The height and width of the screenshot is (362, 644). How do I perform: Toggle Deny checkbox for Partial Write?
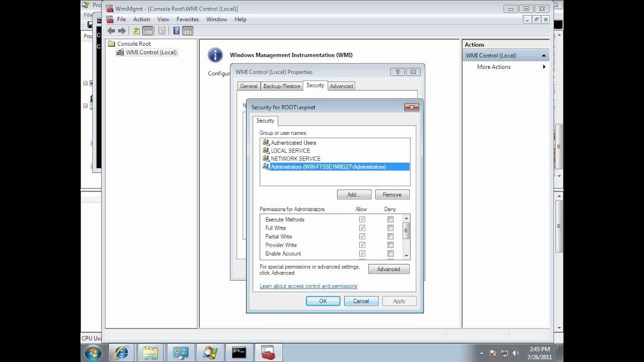(x=390, y=237)
